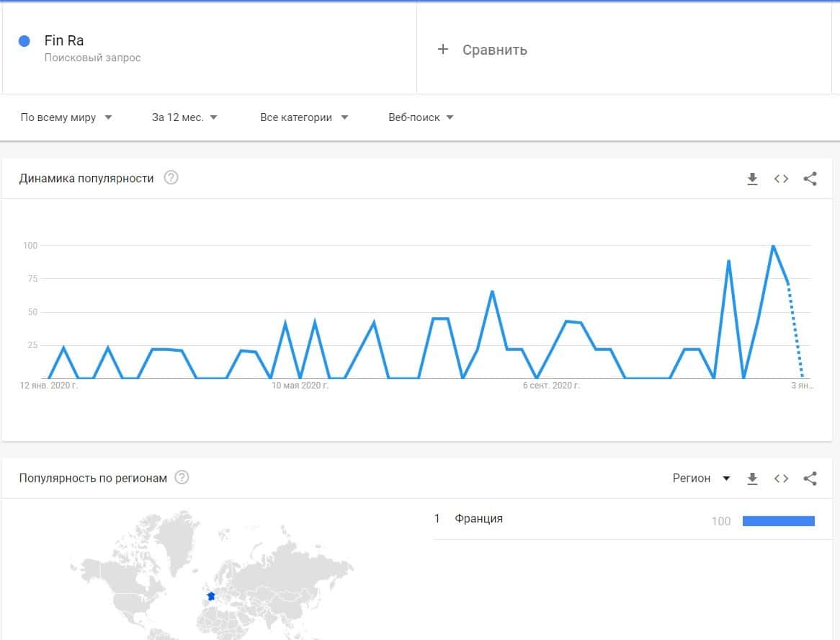Image resolution: width=840 pixels, height=640 pixels.
Task: Click embed icon for regions panel
Action: (x=781, y=478)
